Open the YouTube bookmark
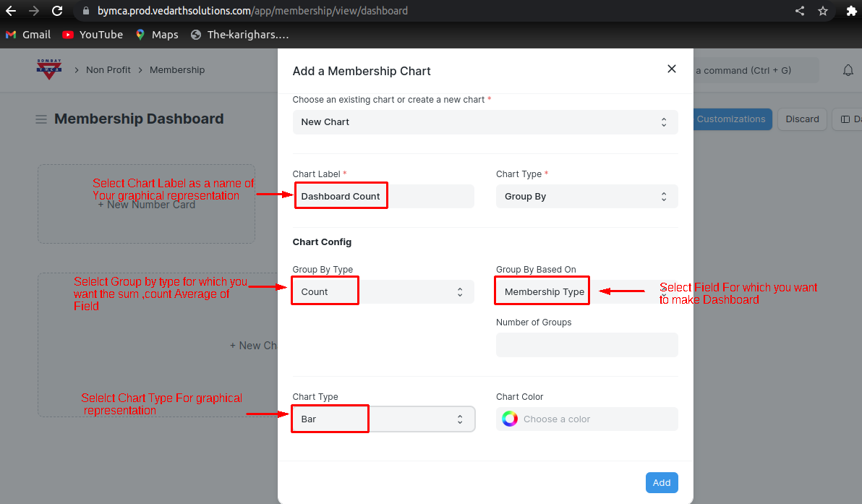Viewport: 862px width, 504px height. click(93, 35)
